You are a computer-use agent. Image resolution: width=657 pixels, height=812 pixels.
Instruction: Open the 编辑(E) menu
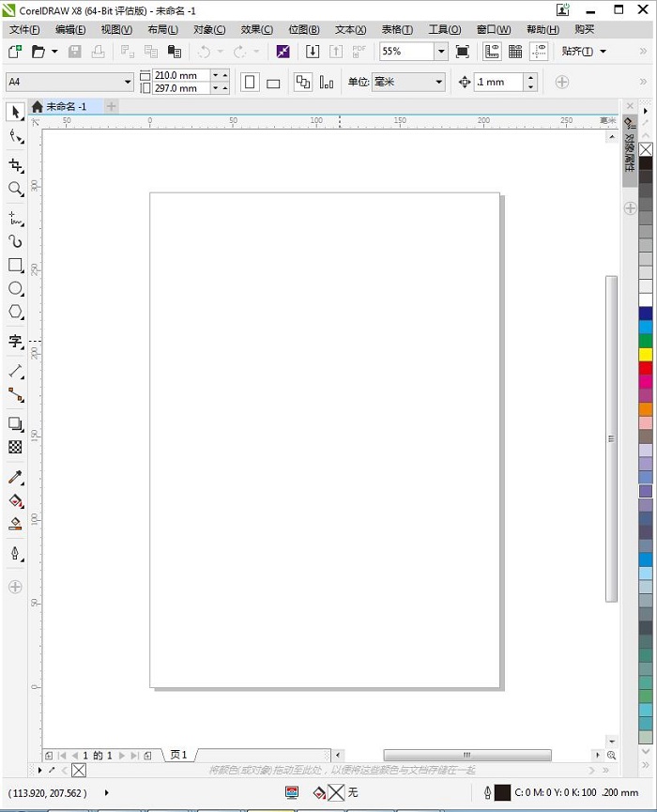tap(70, 29)
